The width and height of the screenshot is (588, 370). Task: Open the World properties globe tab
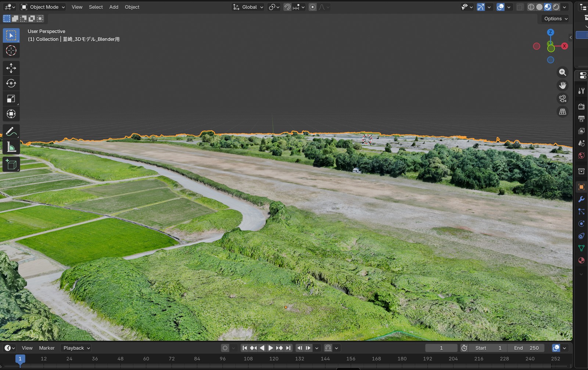point(581,155)
